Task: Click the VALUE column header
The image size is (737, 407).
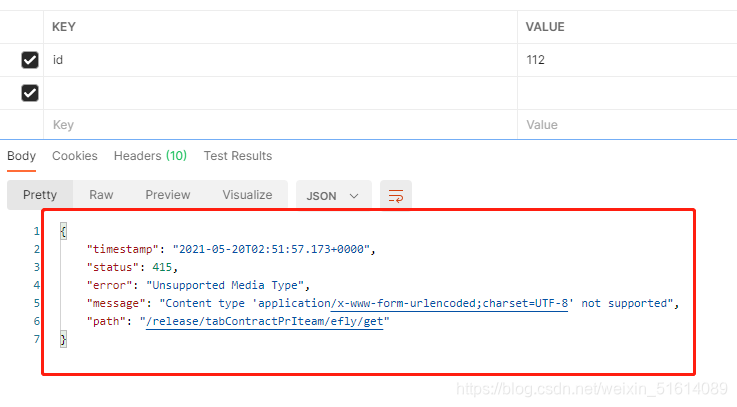Action: pos(545,27)
